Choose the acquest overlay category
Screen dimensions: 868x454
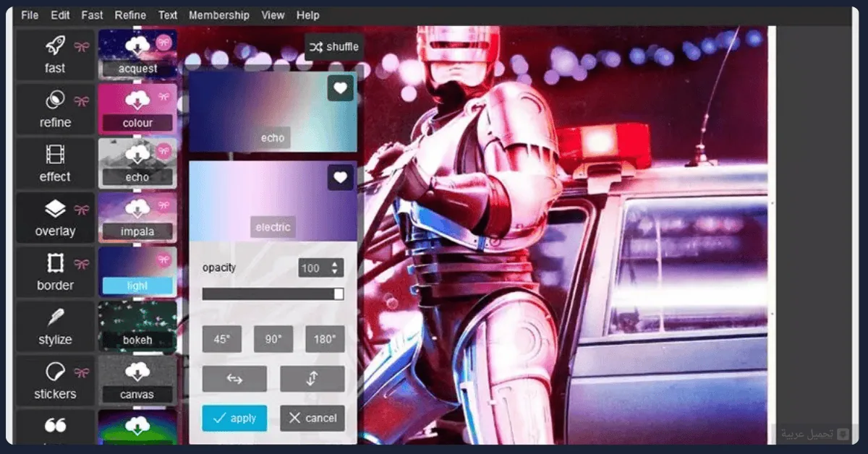[x=137, y=54]
